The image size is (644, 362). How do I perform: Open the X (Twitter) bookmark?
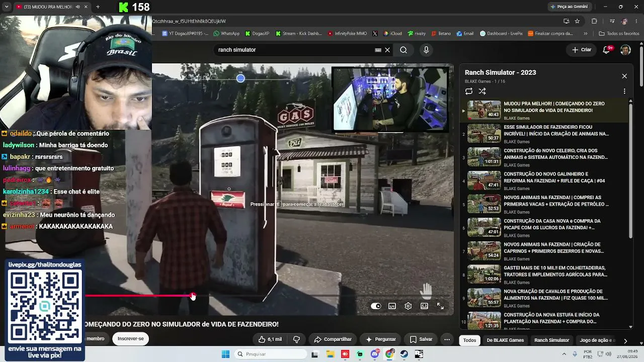[375, 34]
